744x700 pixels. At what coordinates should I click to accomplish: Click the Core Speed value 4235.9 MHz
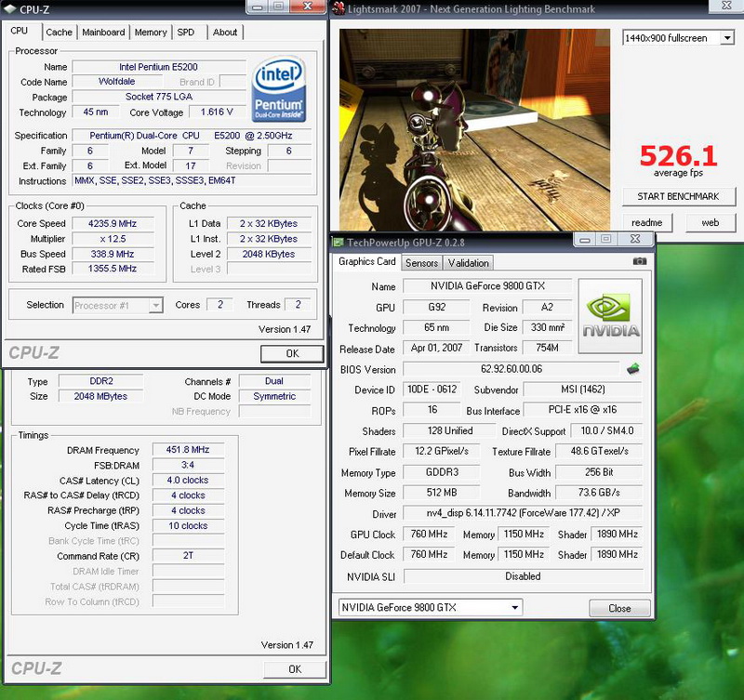point(113,223)
